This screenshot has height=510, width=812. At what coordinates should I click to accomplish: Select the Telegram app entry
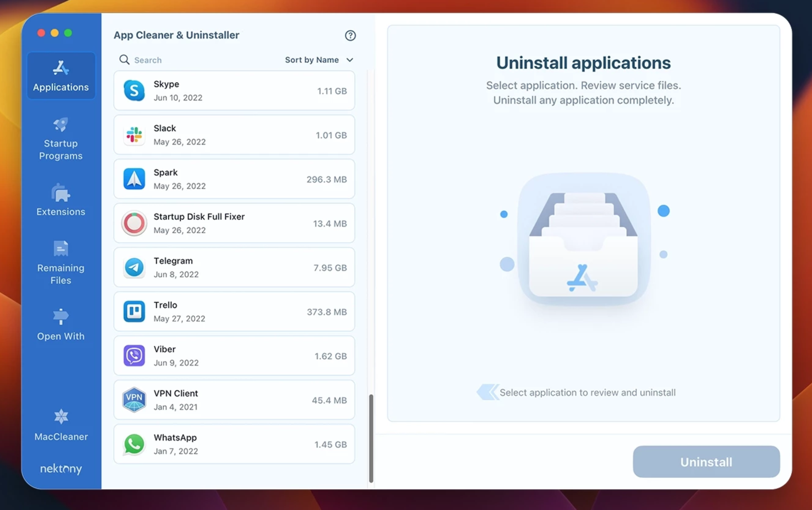tap(235, 267)
